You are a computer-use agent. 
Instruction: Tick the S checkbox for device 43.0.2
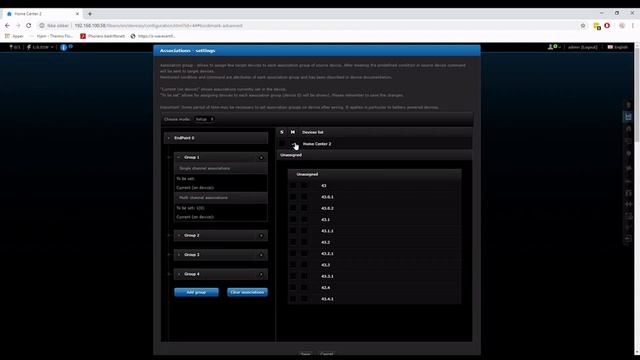tap(293, 208)
